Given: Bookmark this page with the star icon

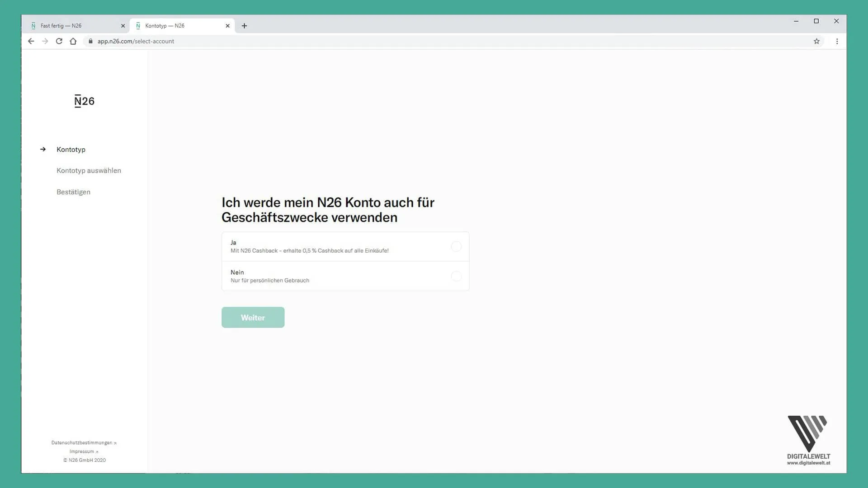Looking at the screenshot, I should 816,41.
